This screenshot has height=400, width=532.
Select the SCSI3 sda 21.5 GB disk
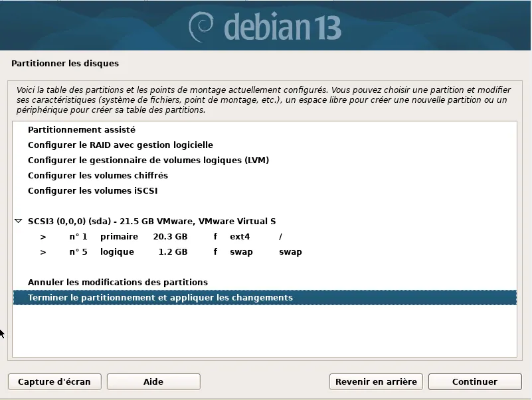pyautogui.click(x=151, y=221)
